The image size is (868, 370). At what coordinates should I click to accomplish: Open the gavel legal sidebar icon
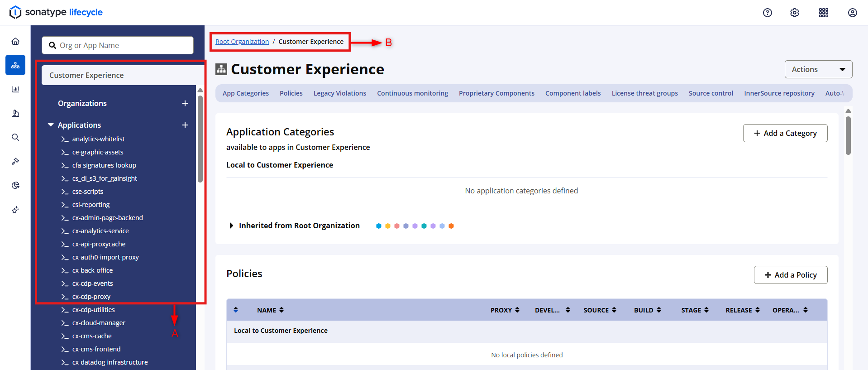(x=15, y=161)
